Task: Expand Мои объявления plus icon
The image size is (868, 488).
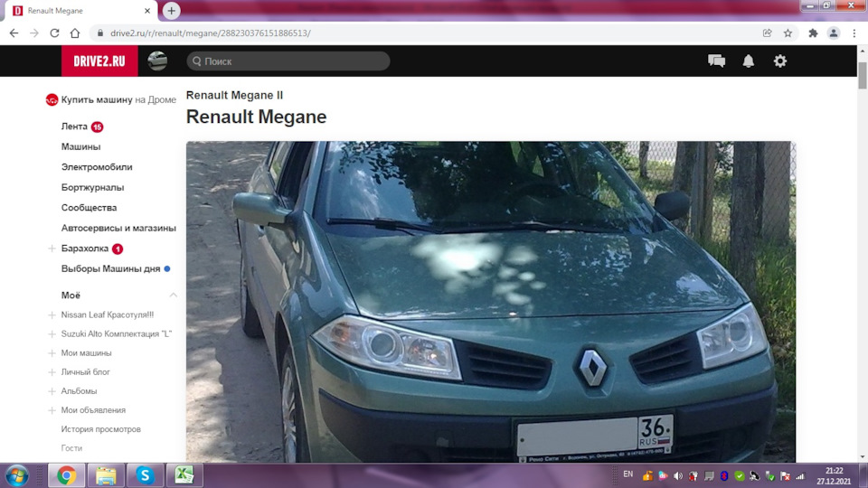Action: pos(52,410)
